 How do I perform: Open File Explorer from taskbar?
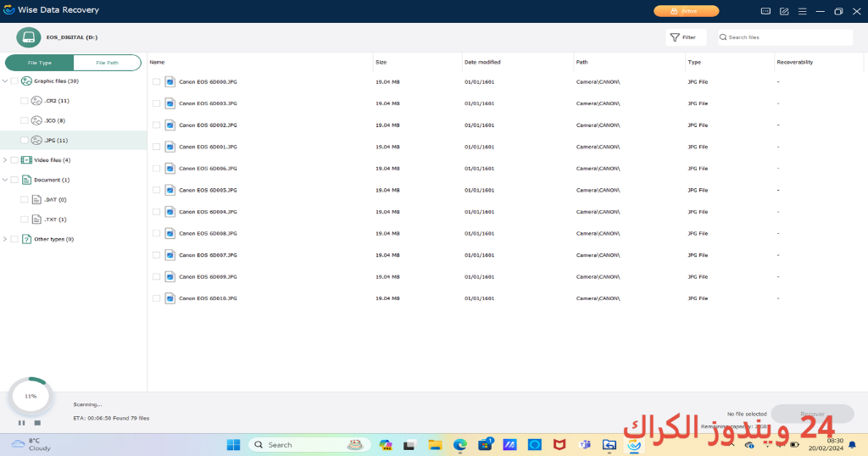click(435, 445)
